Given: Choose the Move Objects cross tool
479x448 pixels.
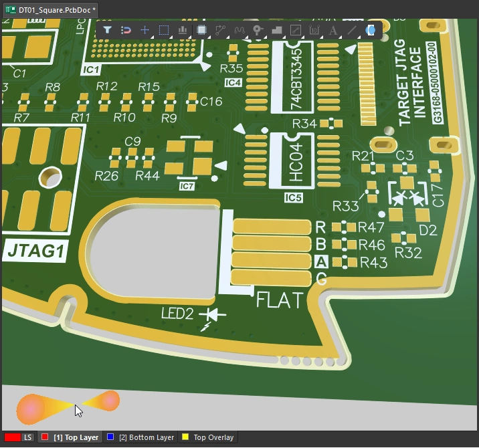Looking at the screenshot, I should pyautogui.click(x=145, y=30).
